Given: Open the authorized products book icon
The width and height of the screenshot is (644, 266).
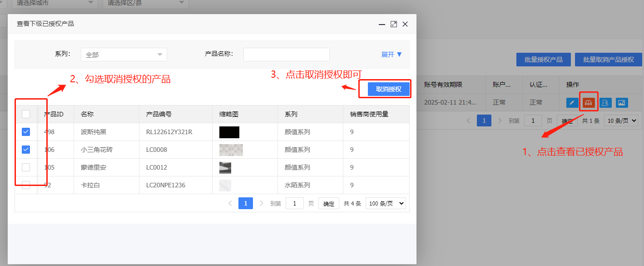Looking at the screenshot, I should (x=589, y=103).
